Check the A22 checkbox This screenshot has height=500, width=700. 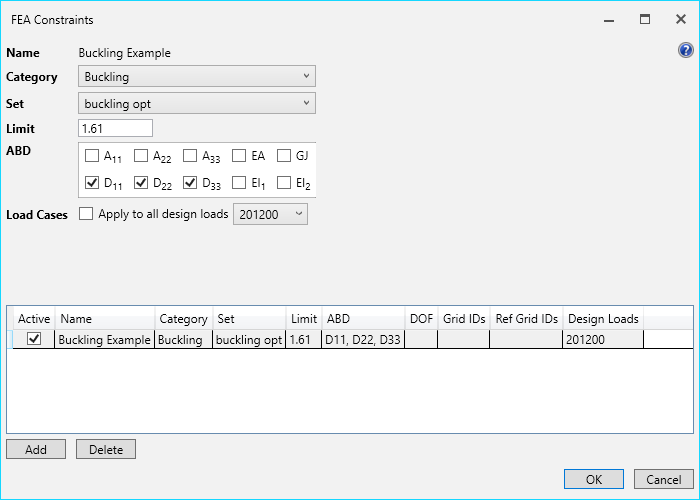[141, 156]
